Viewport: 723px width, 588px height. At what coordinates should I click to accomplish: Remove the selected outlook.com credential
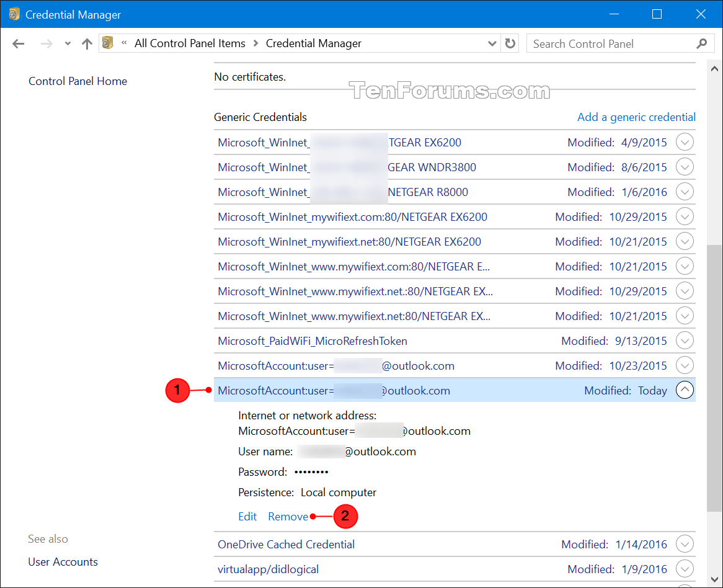click(x=288, y=516)
